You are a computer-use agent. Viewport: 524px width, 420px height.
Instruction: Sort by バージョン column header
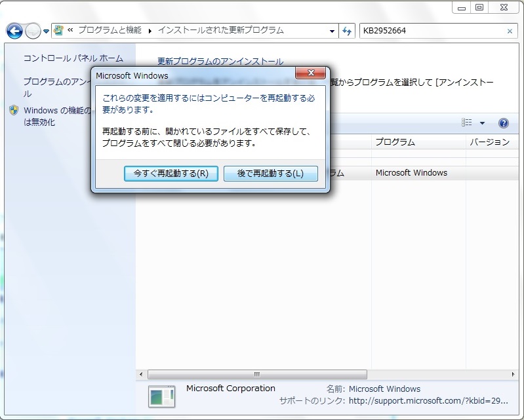point(493,142)
